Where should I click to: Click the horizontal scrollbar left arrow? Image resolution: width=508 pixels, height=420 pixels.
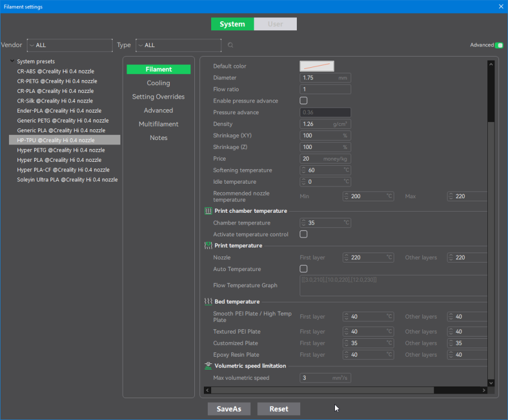coord(208,390)
